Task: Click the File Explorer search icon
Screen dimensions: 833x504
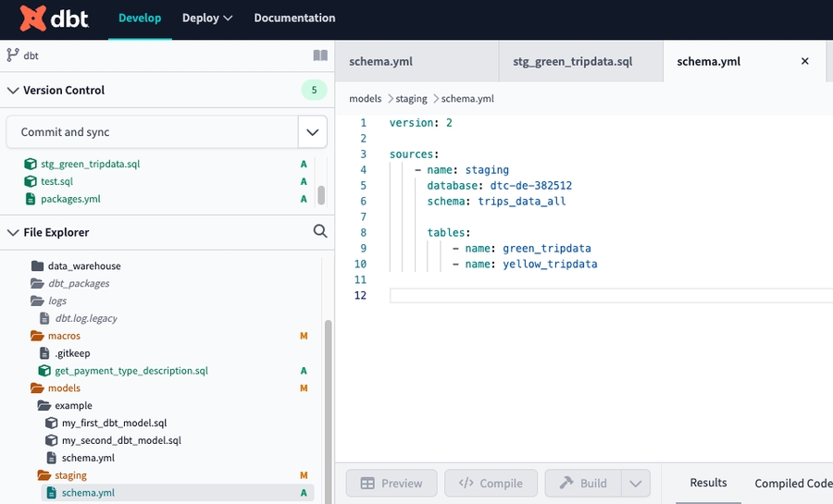Action: pos(320,231)
